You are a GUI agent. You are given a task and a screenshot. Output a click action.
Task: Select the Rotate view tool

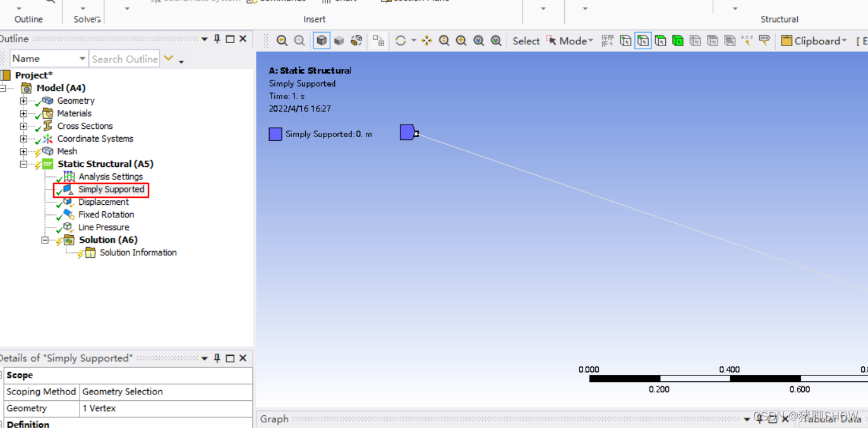401,41
